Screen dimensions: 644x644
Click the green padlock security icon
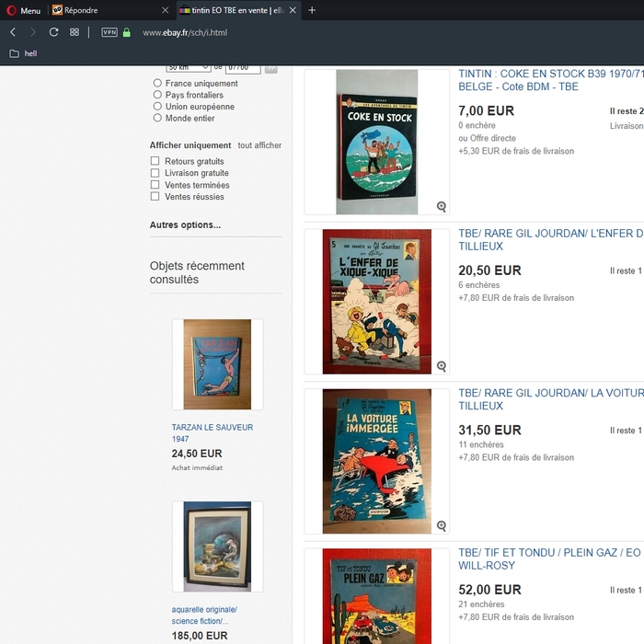click(x=127, y=32)
